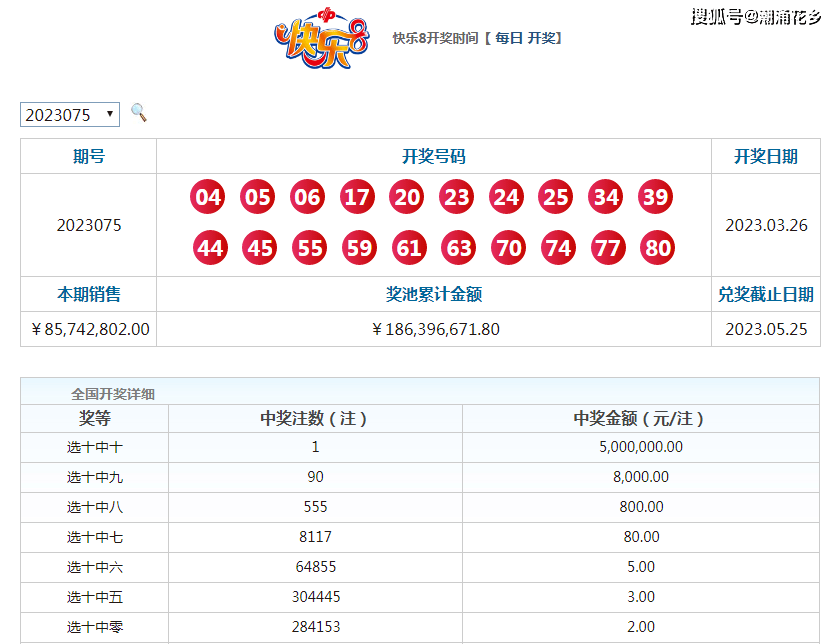Select the 选十中九 row label

(95, 477)
